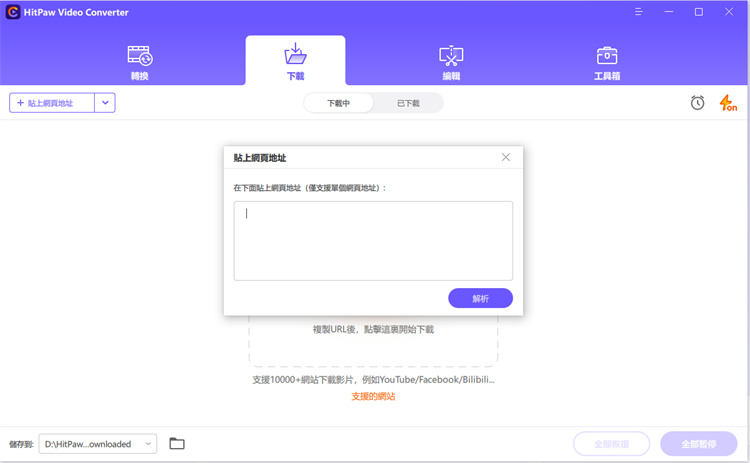Expand the paste URL dropdown arrow
The image size is (750, 463).
(x=105, y=103)
